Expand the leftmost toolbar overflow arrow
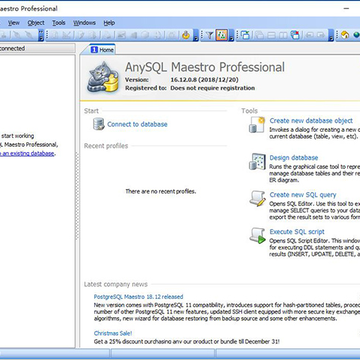The width and height of the screenshot is (360, 360). point(41,35)
